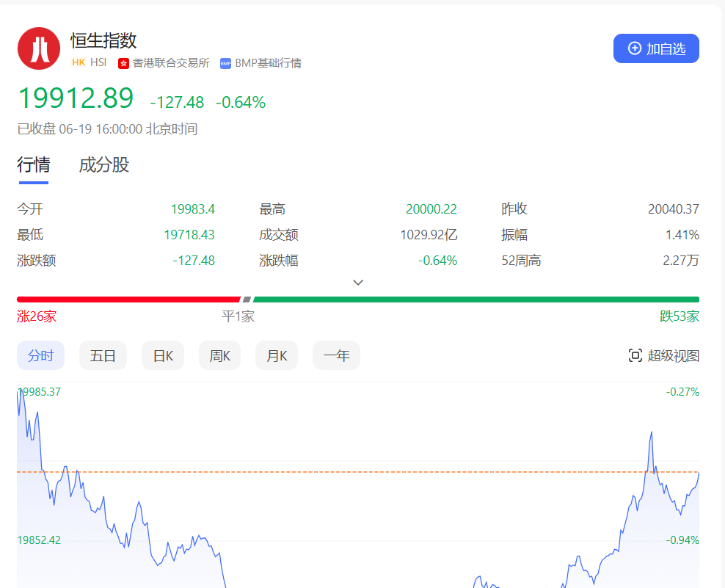
Task: Select the 日K chart period
Action: (163, 355)
